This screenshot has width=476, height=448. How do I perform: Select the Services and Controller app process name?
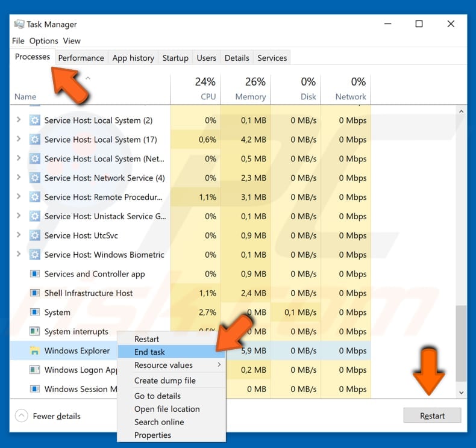tap(95, 274)
